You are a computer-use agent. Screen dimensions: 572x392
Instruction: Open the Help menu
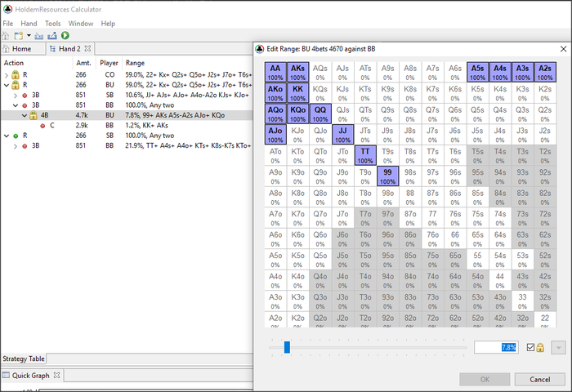coord(108,24)
